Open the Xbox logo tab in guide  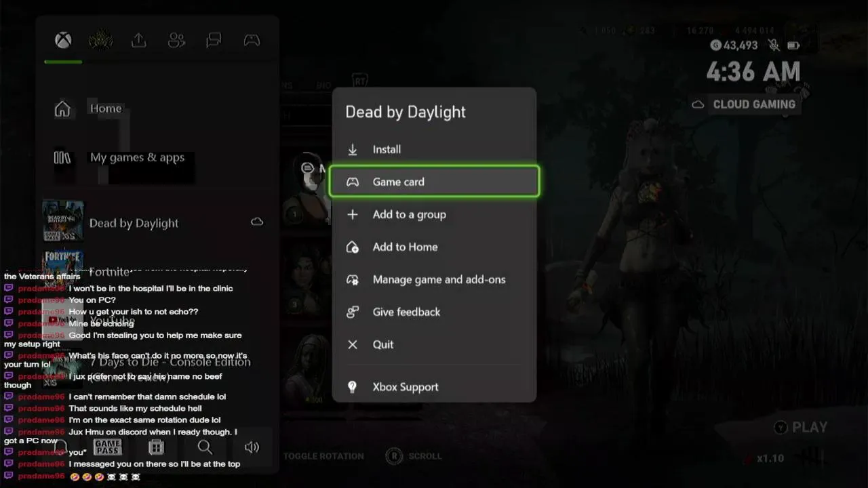coord(63,41)
